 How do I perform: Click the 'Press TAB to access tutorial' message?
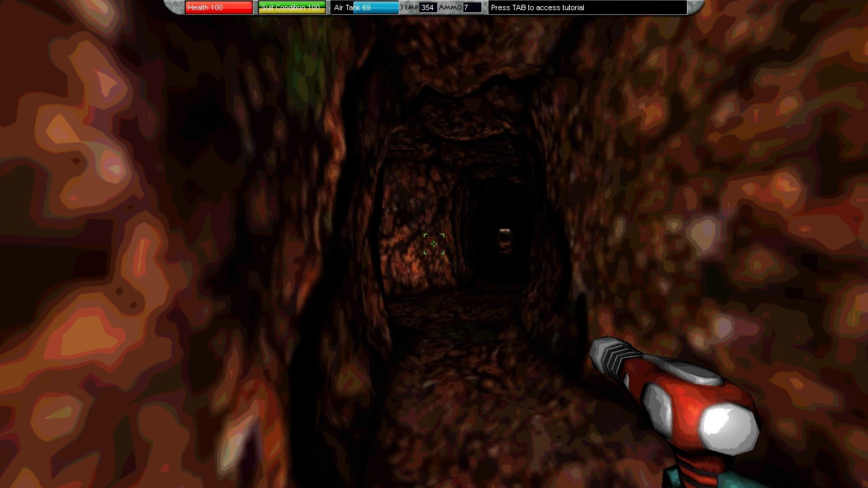(587, 7)
